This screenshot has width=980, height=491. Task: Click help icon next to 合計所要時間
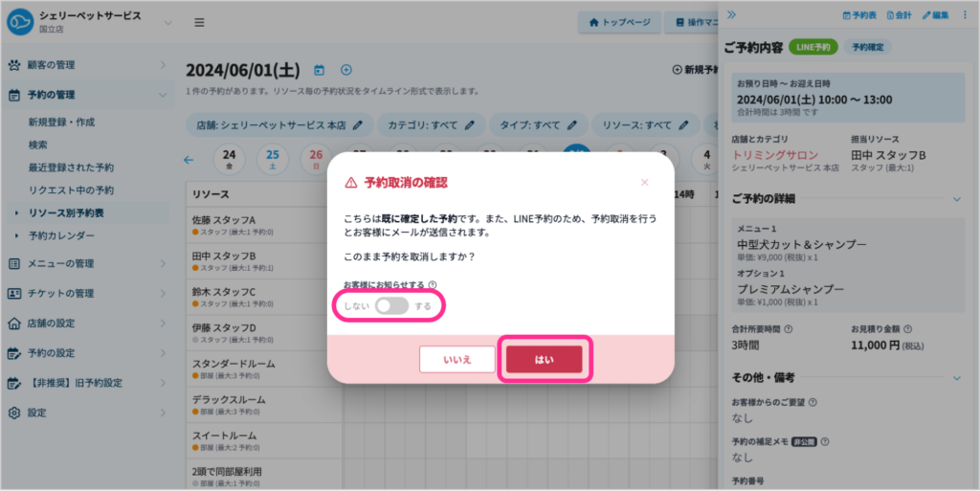[x=806, y=328]
